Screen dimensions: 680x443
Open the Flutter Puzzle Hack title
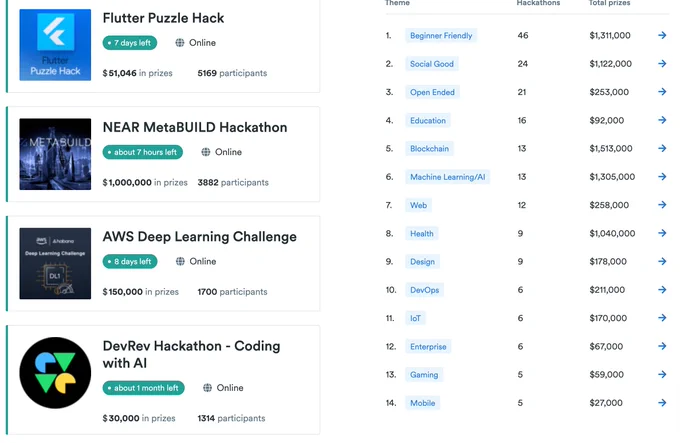pyautogui.click(x=163, y=18)
